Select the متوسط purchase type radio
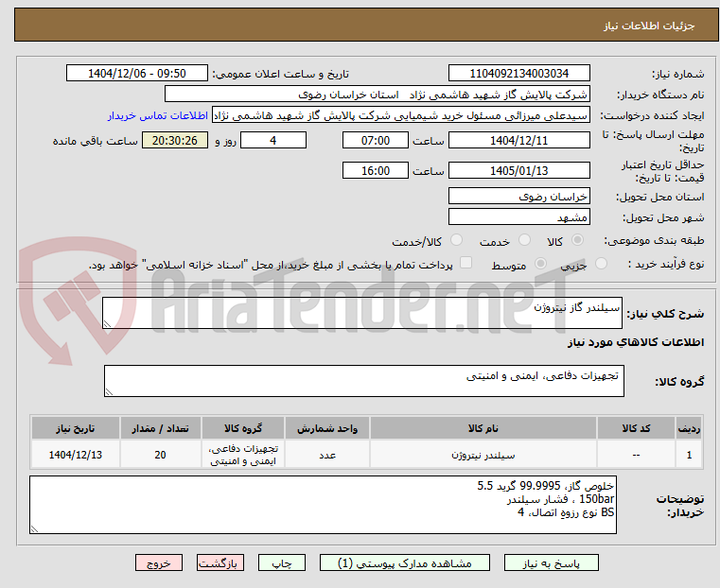This screenshot has width=720, height=588. tap(541, 263)
